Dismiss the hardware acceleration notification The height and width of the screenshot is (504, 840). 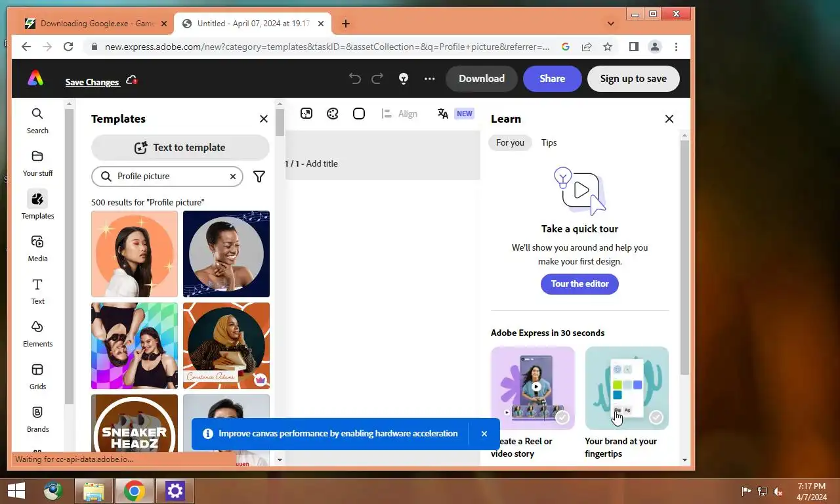[484, 434]
